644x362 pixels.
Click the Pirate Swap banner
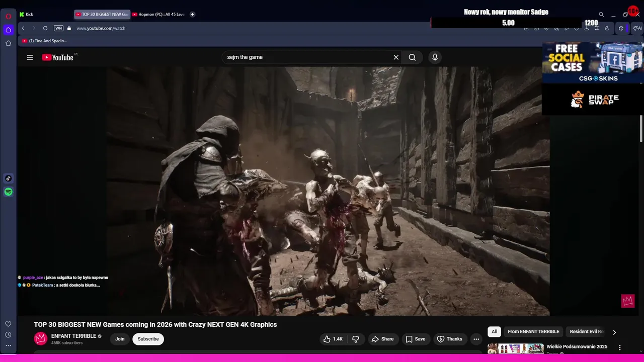(x=593, y=99)
